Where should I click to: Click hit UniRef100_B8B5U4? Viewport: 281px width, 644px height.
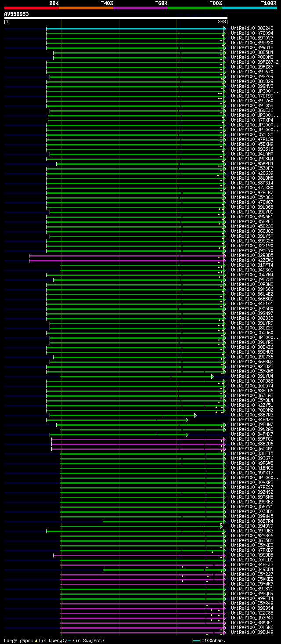pyautogui.click(x=252, y=53)
